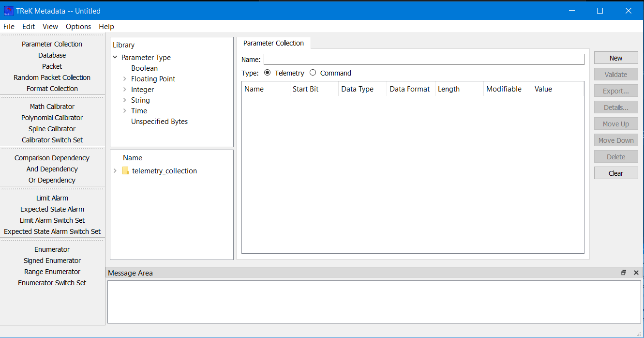This screenshot has width=644, height=338.
Task: Click the Name input field
Action: [x=423, y=59]
